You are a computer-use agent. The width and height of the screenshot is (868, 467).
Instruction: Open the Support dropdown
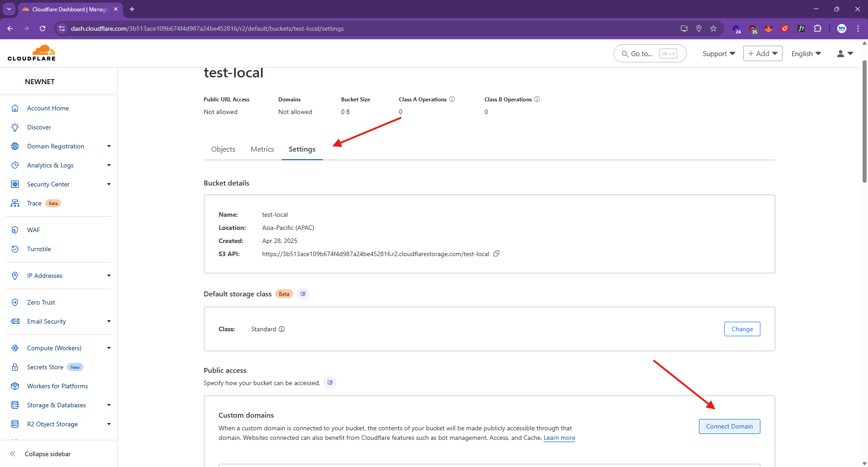click(719, 53)
